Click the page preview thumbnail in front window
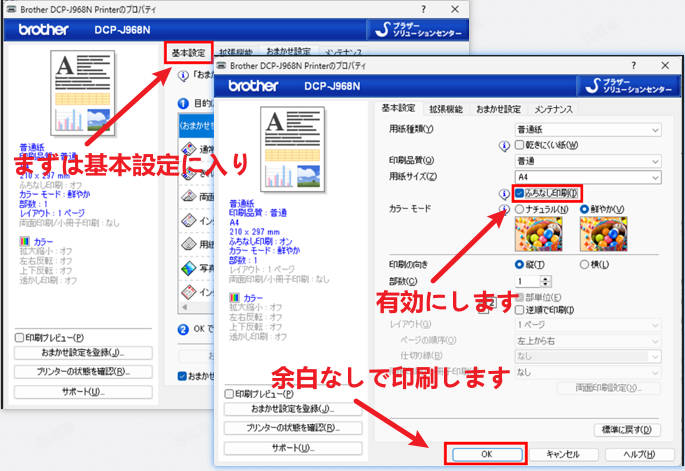This screenshot has width=685, height=471. coord(292,149)
